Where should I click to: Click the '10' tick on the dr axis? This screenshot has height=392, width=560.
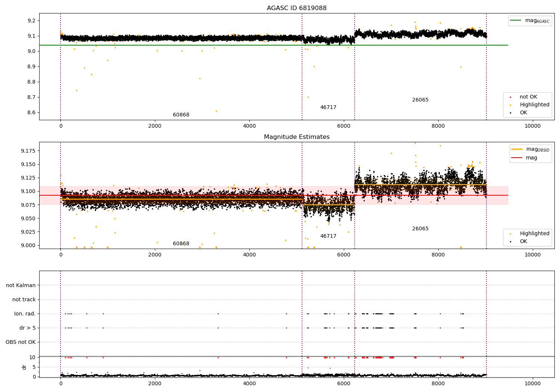(x=32, y=357)
